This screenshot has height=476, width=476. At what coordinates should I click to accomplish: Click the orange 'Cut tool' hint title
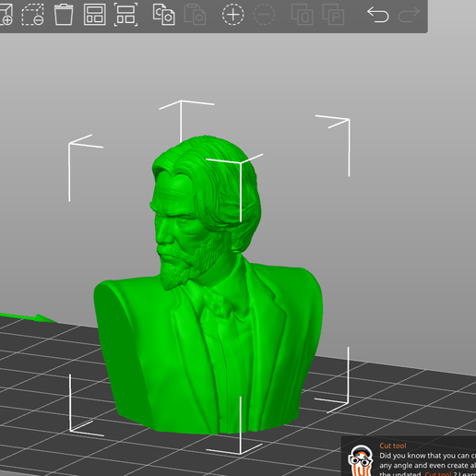[393, 446]
